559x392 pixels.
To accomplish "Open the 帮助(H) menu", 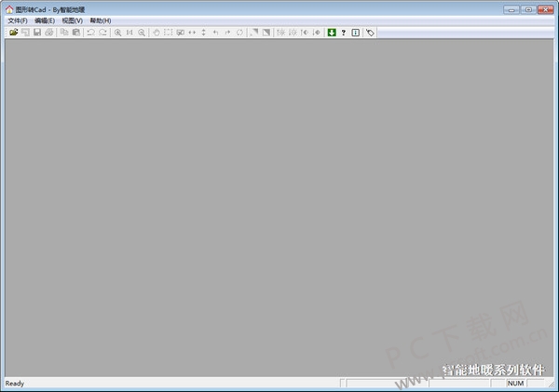I will click(101, 20).
